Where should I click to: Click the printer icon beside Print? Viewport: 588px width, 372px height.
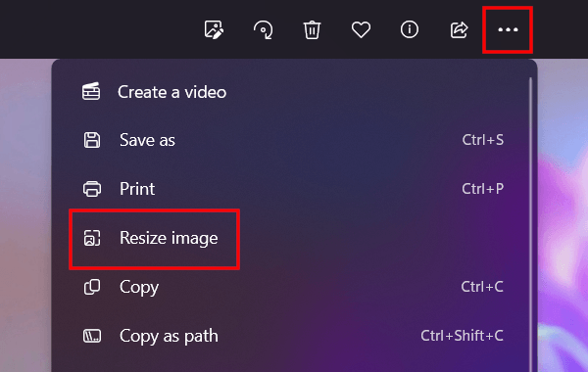pyautogui.click(x=92, y=189)
